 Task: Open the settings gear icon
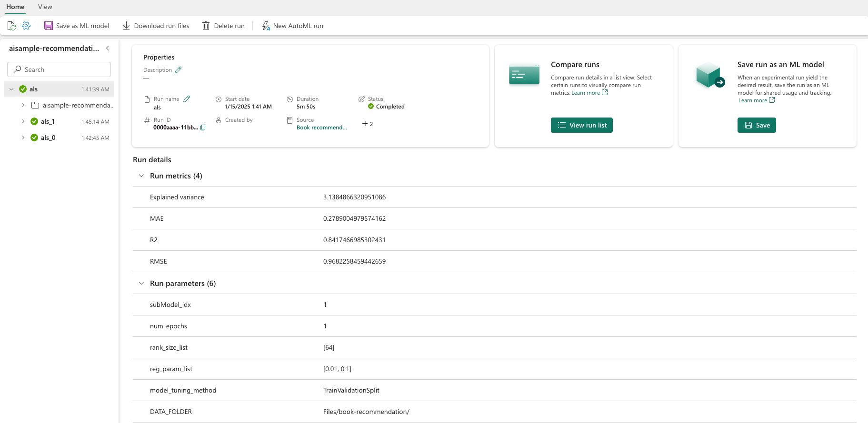tap(26, 26)
